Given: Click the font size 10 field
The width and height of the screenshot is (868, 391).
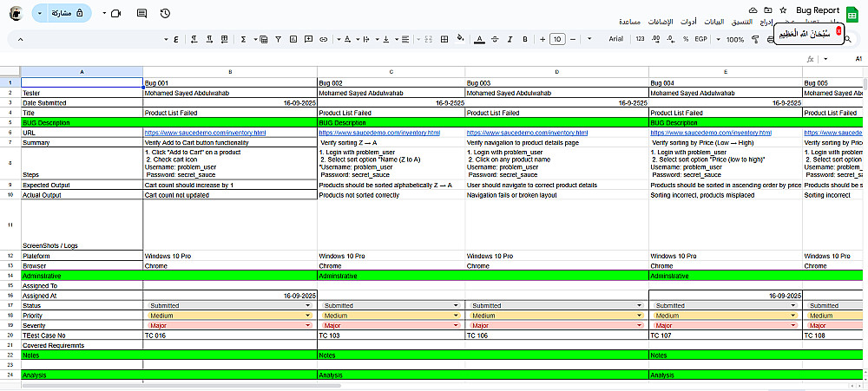Looking at the screenshot, I should (x=557, y=39).
